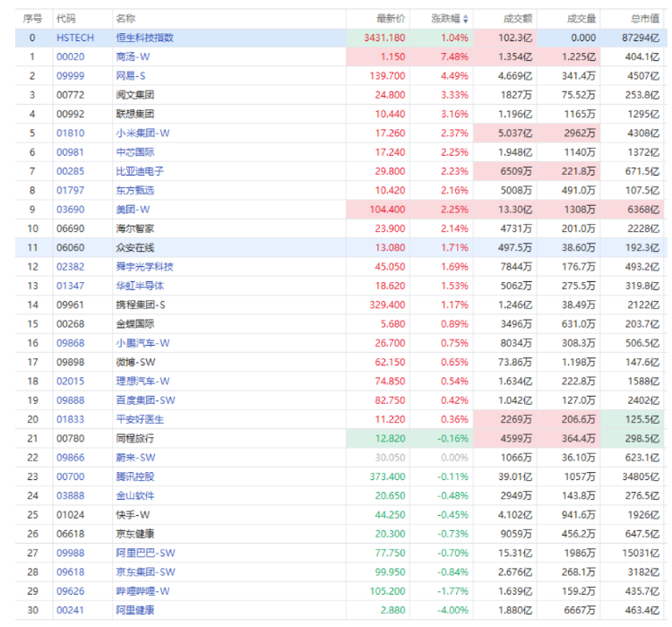Select the 海尔智家 row name
The width and height of the screenshot is (672, 627).
pos(135,228)
